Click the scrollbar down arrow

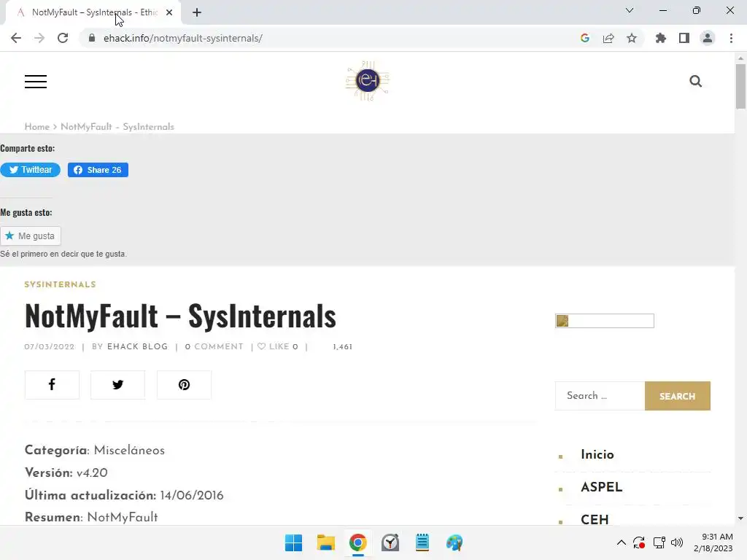(740, 518)
